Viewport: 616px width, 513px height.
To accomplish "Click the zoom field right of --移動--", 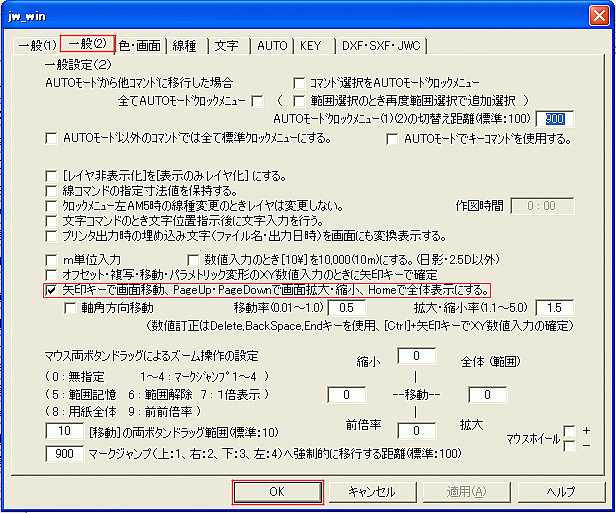I will [x=488, y=394].
